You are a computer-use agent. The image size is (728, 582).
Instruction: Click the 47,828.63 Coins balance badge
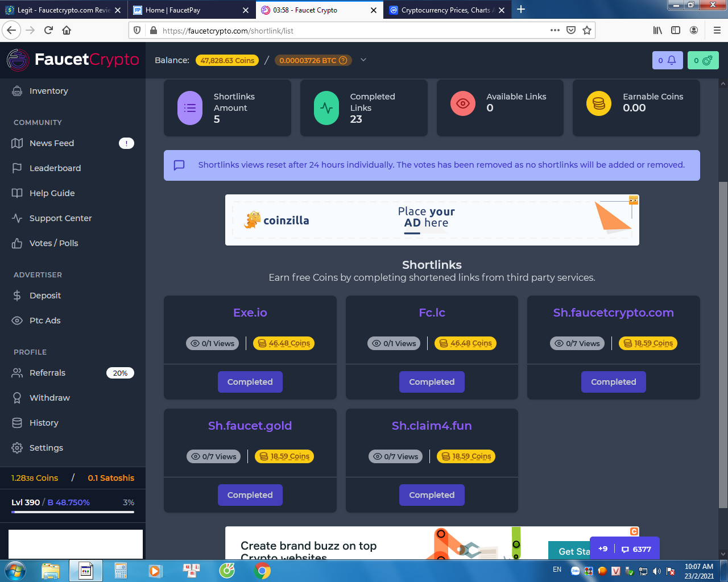pyautogui.click(x=227, y=60)
